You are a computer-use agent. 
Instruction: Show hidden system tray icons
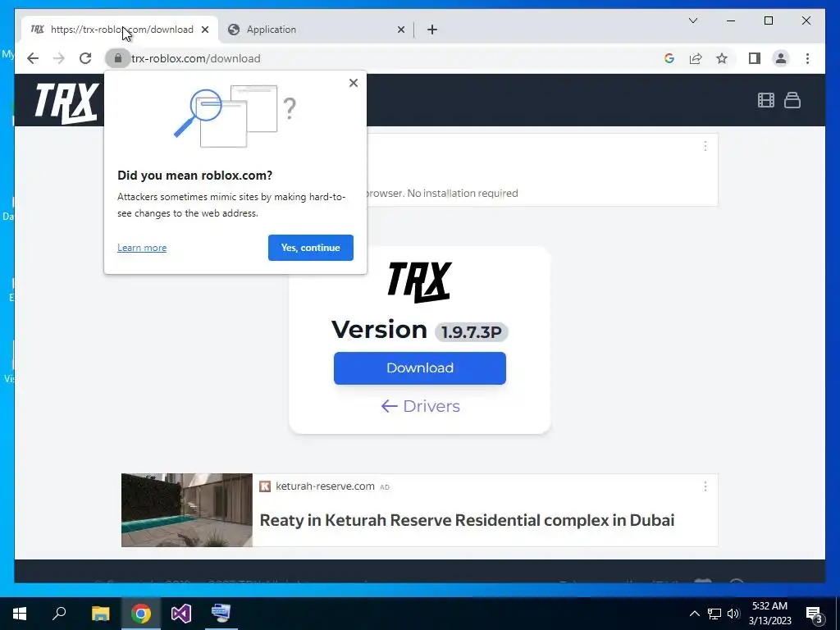694,614
